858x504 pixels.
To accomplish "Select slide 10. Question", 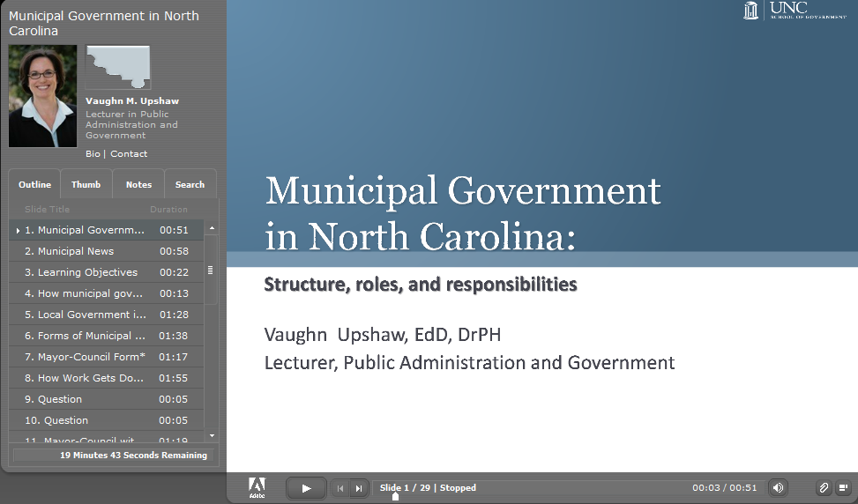I will [106, 420].
